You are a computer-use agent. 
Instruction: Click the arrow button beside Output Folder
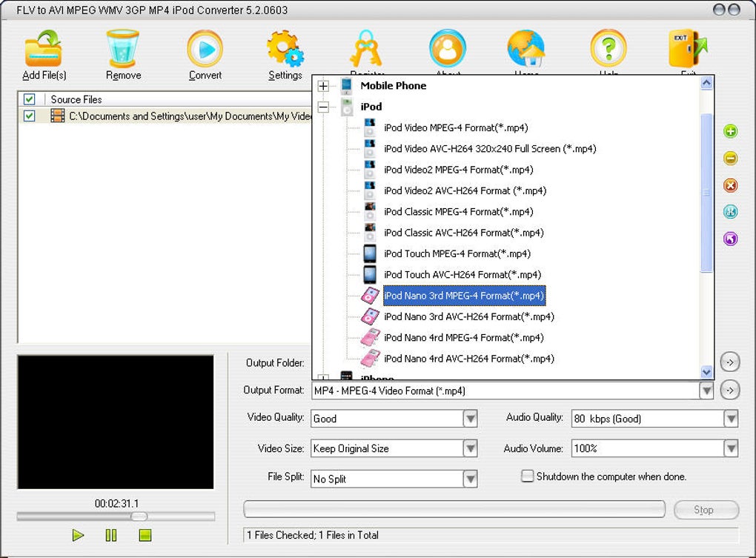click(730, 362)
